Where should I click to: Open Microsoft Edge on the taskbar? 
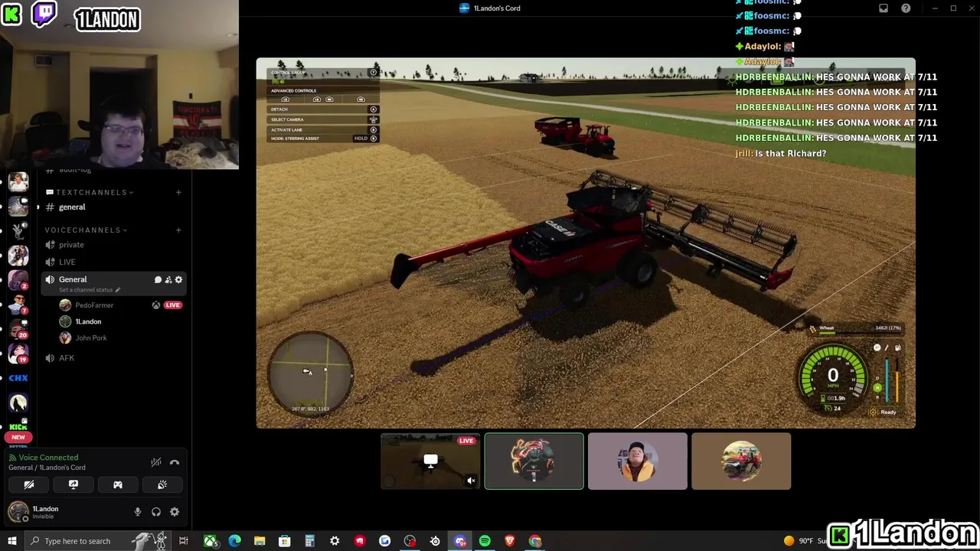click(x=234, y=541)
